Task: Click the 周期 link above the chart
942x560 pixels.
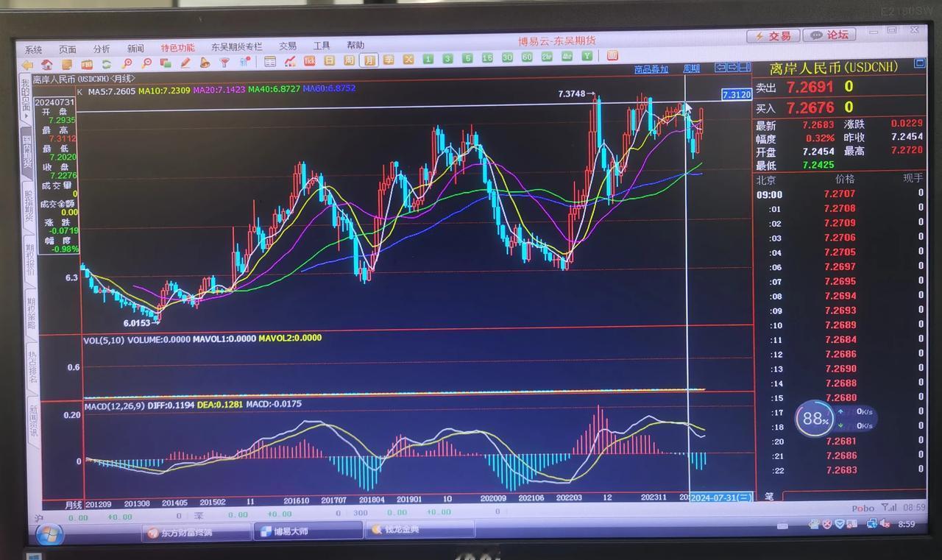Action: point(691,68)
